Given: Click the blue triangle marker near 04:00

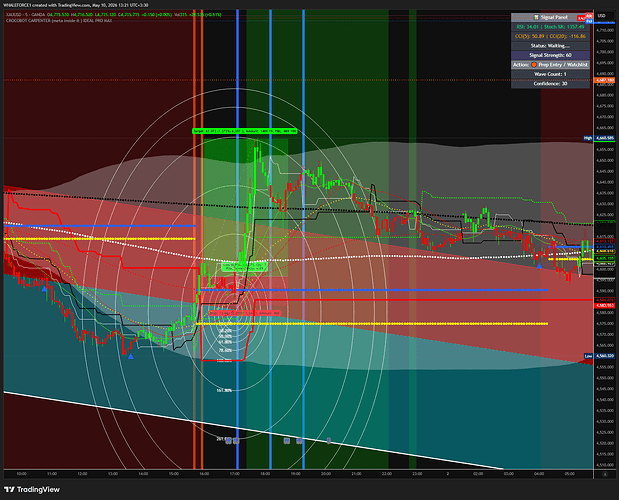Looking at the screenshot, I should pyautogui.click(x=539, y=266).
